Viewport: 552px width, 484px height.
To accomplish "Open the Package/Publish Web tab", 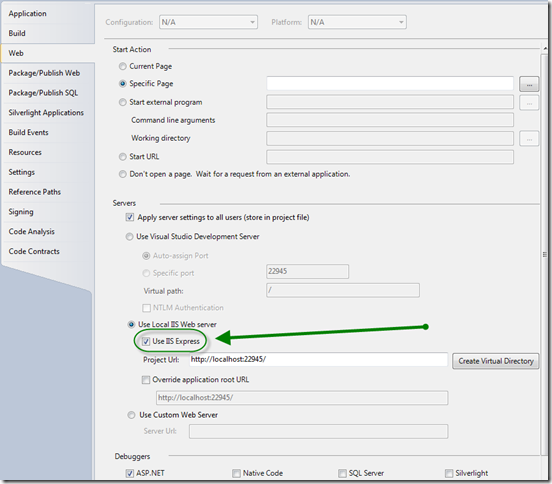I will coord(44,73).
